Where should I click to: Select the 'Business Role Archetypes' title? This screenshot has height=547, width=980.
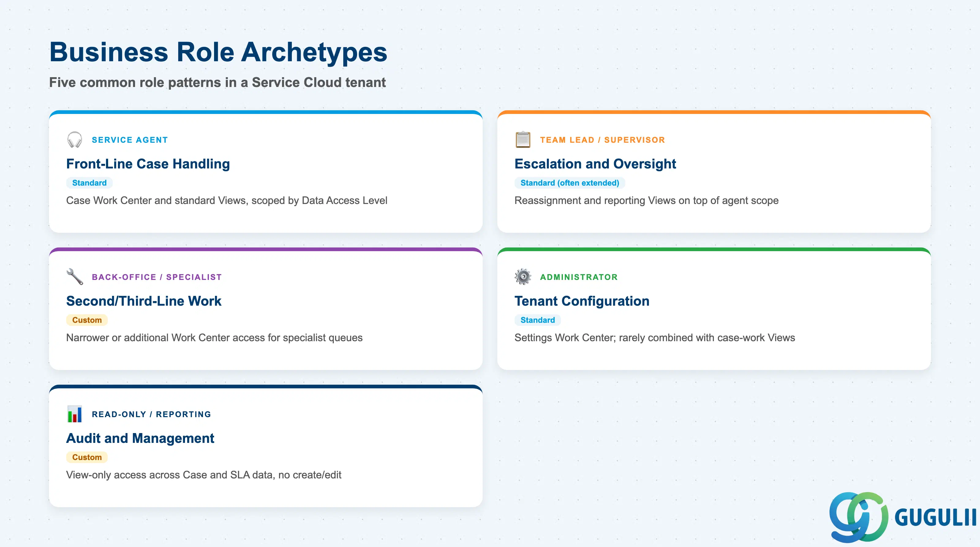click(x=218, y=52)
